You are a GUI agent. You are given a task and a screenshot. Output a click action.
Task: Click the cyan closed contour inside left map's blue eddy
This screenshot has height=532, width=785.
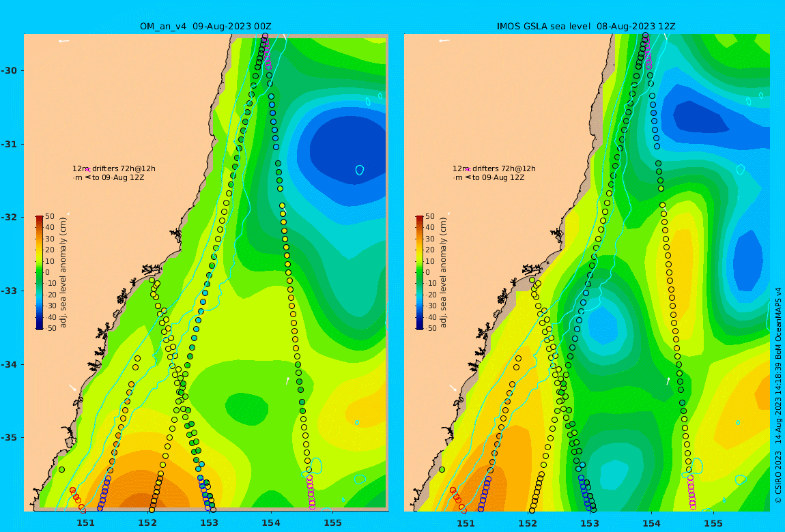(360, 170)
